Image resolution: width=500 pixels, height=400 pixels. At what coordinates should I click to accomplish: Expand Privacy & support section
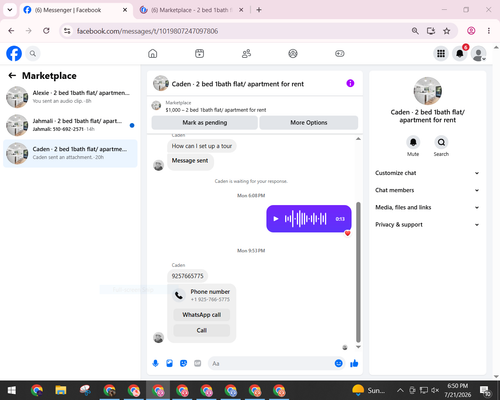(x=428, y=225)
